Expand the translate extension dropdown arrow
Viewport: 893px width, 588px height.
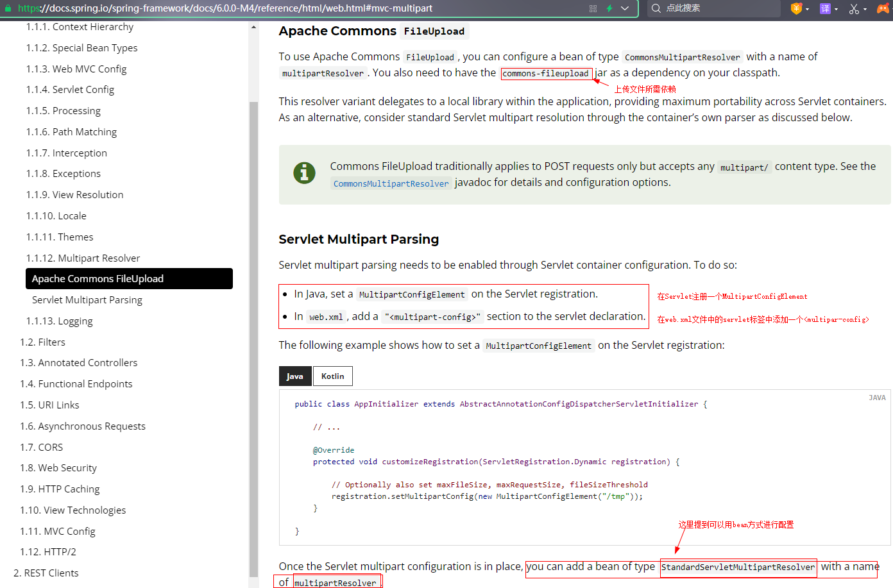click(836, 9)
